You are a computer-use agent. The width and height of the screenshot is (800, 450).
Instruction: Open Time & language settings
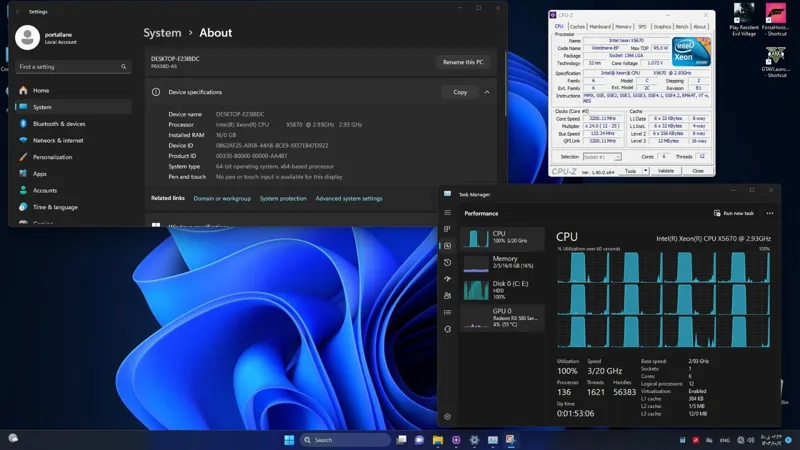[72, 207]
